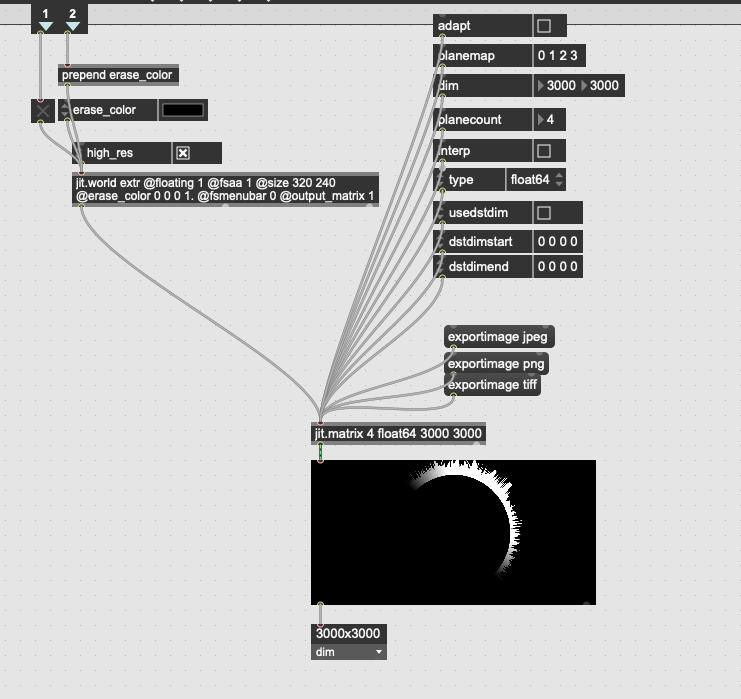The height and width of the screenshot is (699, 741).
Task: Click the planecount attribute label
Action: pos(470,120)
